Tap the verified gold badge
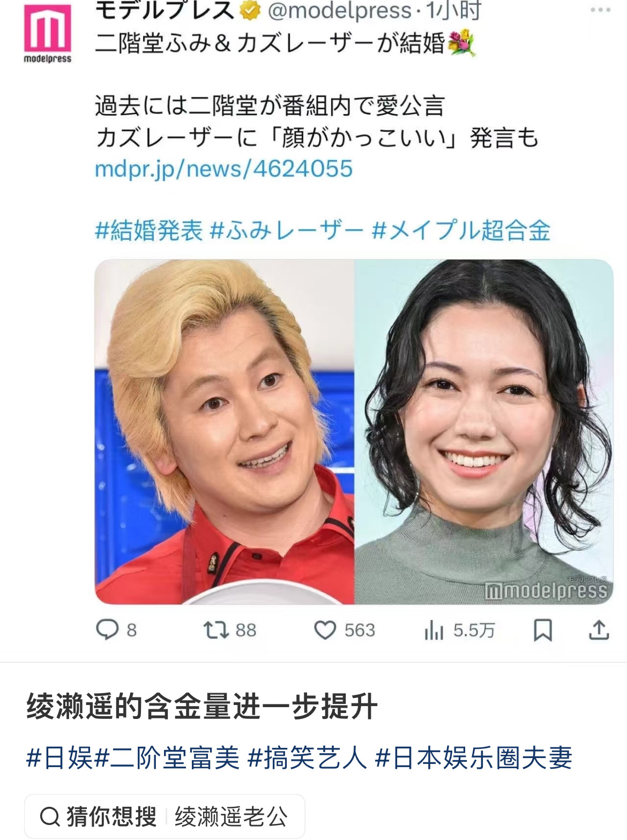 250,11
